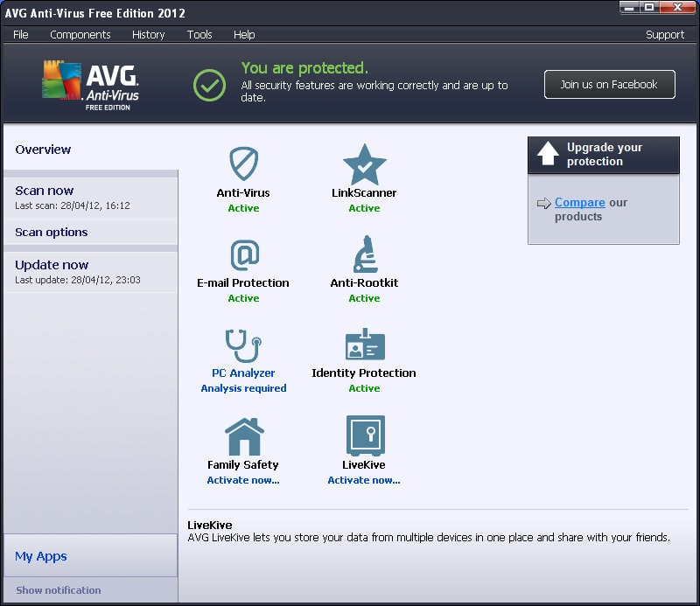700x606 pixels.
Task: Click the LinkScanner star icon
Action: pyautogui.click(x=364, y=164)
